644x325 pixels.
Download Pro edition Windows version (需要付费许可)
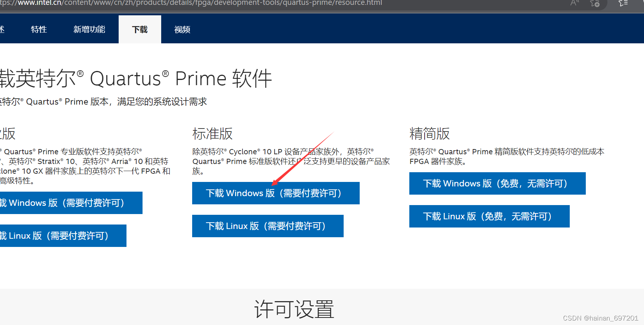[71, 203]
